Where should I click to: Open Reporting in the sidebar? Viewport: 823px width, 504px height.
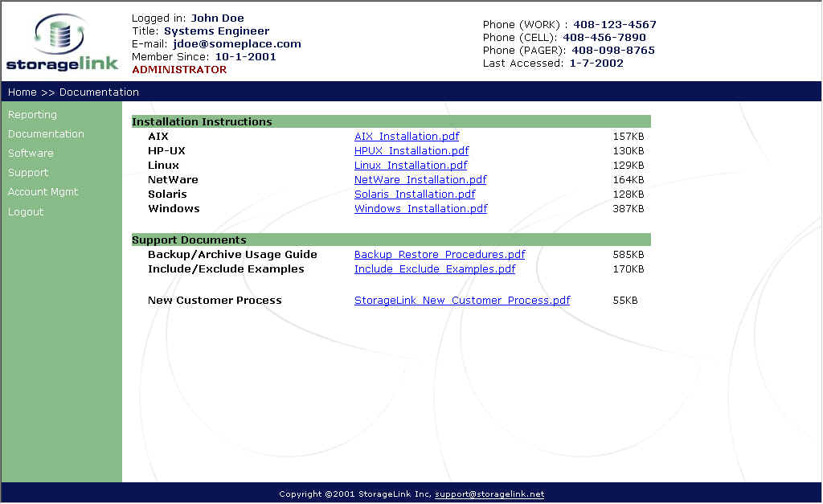(x=32, y=114)
